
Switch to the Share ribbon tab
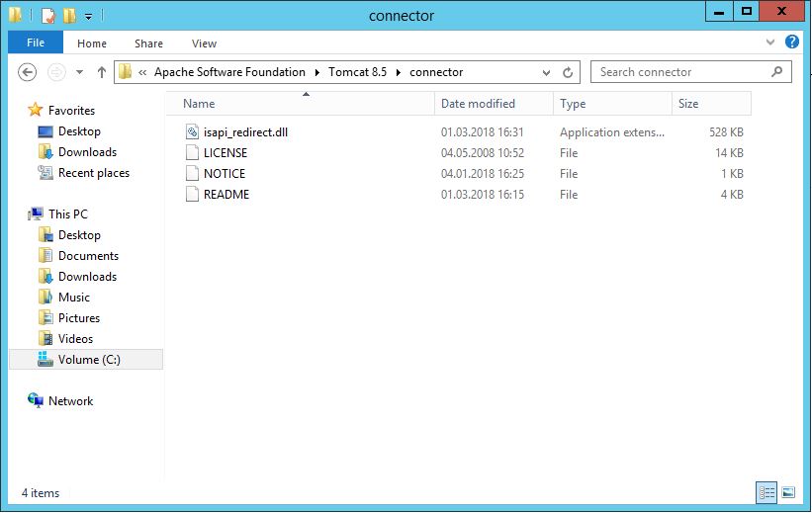coord(149,43)
